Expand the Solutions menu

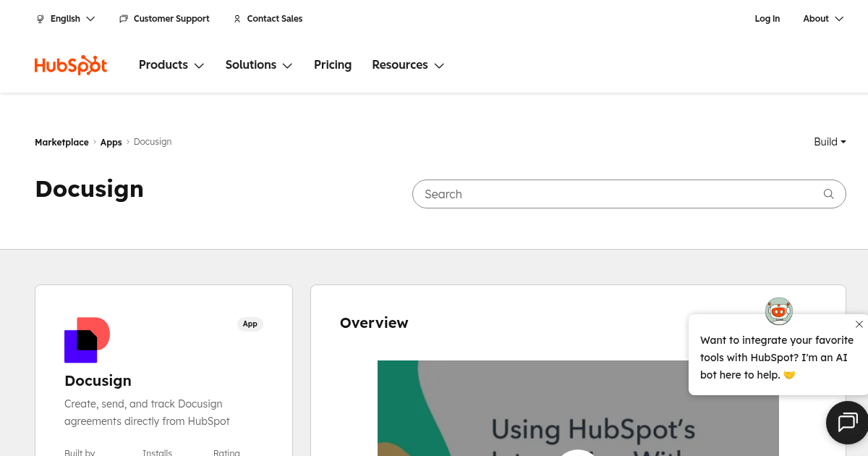pyautogui.click(x=259, y=65)
